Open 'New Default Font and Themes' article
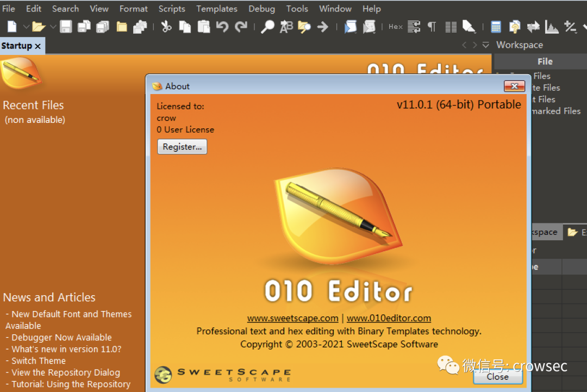587x392 pixels. coord(68,320)
